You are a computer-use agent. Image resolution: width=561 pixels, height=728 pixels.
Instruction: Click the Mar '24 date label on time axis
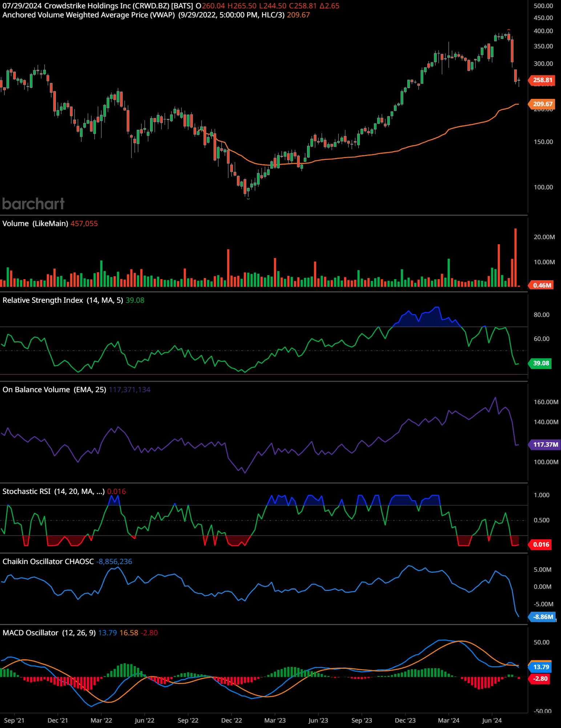point(449,720)
